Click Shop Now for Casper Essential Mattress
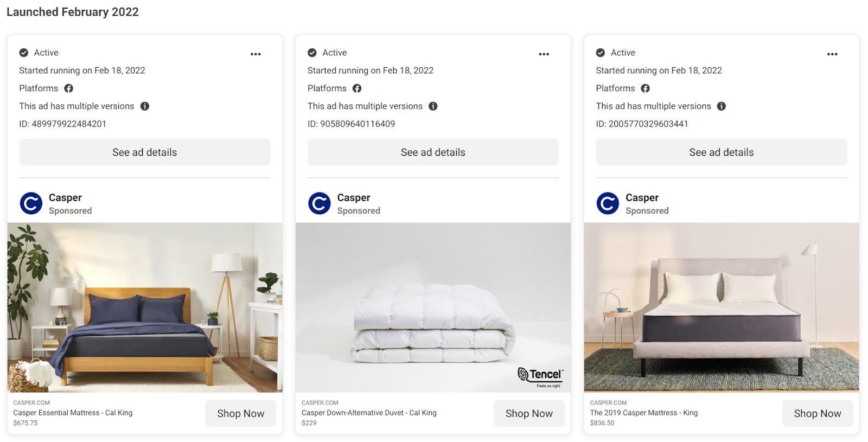868x442 pixels. pyautogui.click(x=241, y=414)
